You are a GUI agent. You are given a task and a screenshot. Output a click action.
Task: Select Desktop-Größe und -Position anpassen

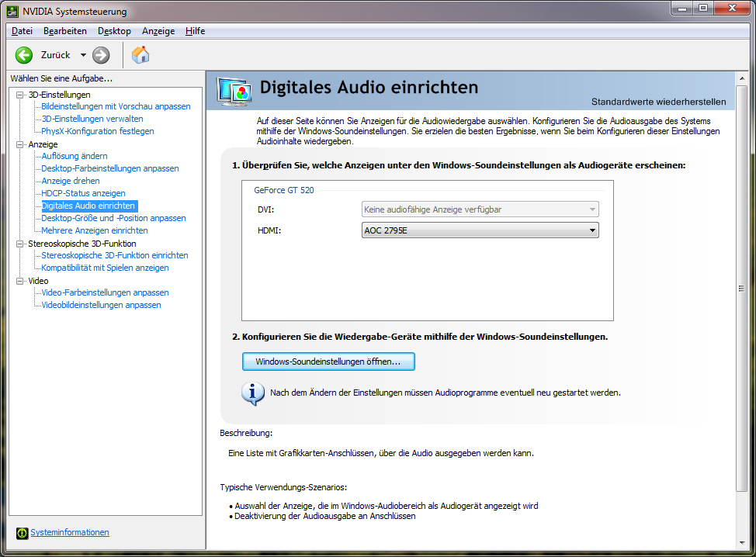pos(113,218)
